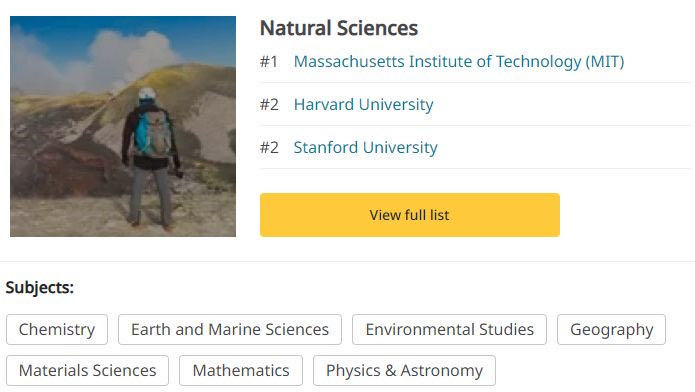
Task: Choose the Mathematics subject tag
Action: [241, 370]
